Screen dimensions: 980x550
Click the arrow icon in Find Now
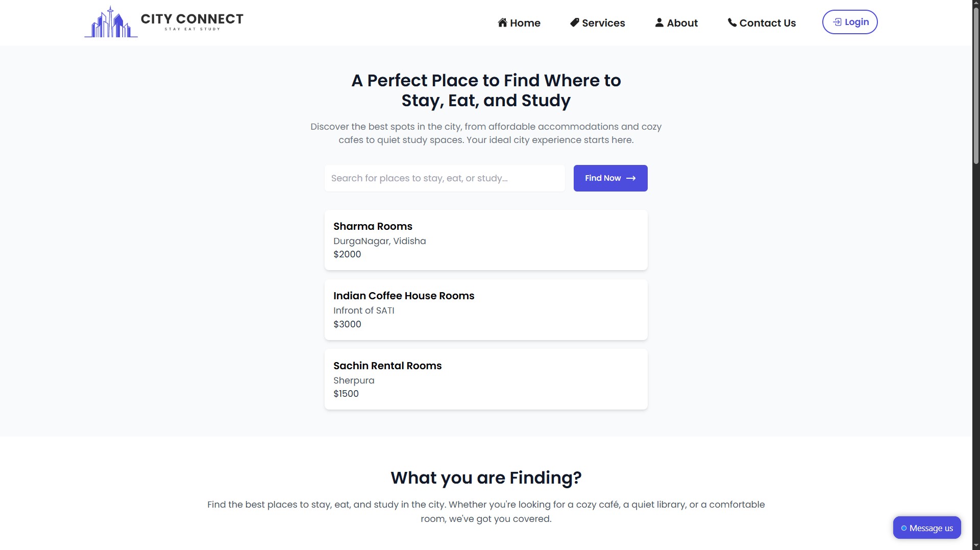631,178
